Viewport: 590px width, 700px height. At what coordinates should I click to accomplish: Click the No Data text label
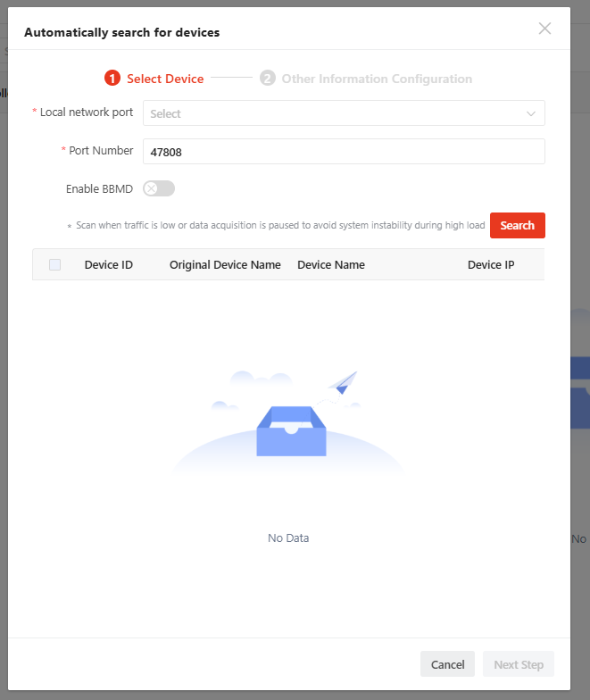[288, 538]
